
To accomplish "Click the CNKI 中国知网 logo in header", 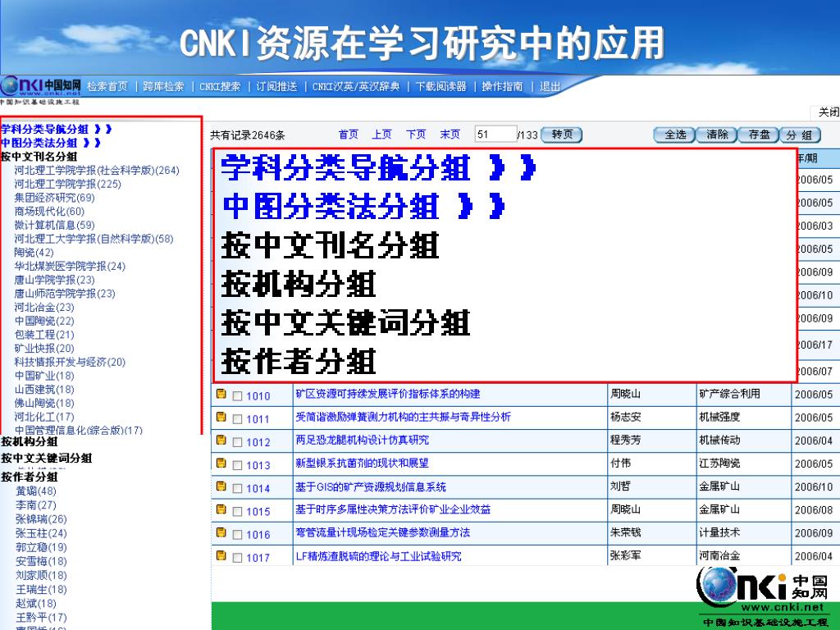I will (x=41, y=85).
